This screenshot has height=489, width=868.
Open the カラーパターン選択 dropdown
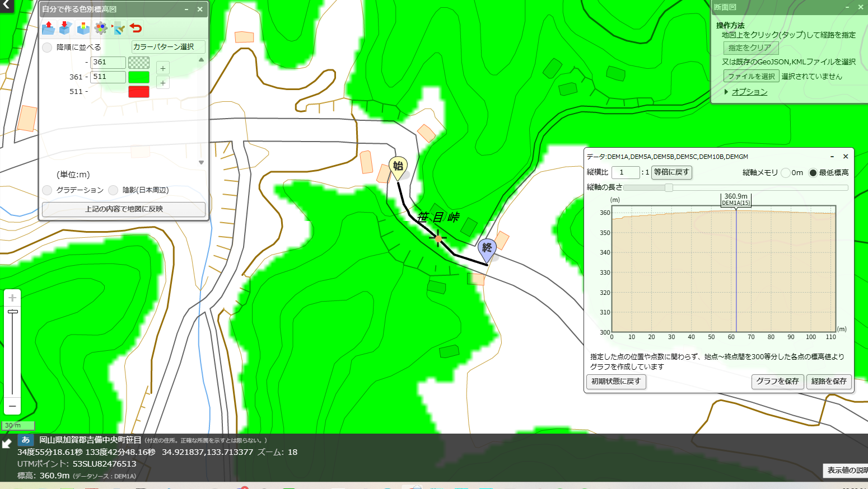click(169, 47)
